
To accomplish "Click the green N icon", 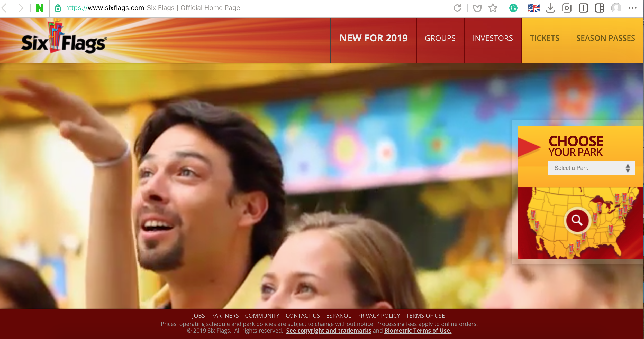I will click(x=40, y=8).
